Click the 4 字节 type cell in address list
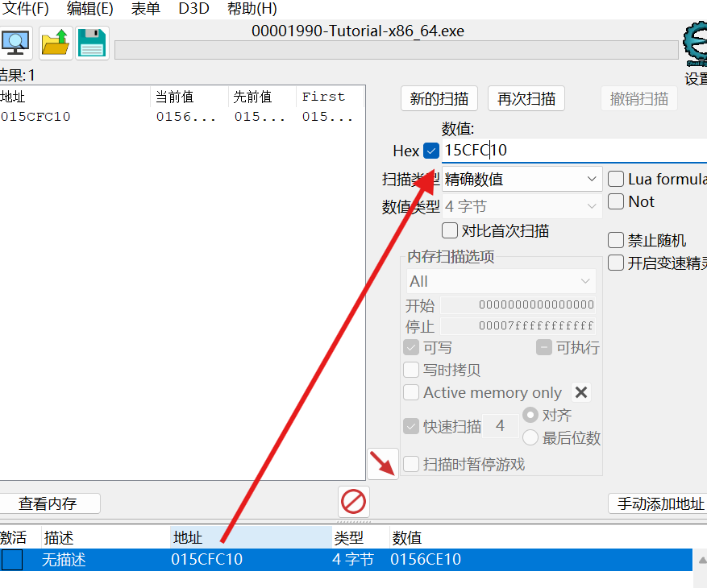 coord(353,560)
